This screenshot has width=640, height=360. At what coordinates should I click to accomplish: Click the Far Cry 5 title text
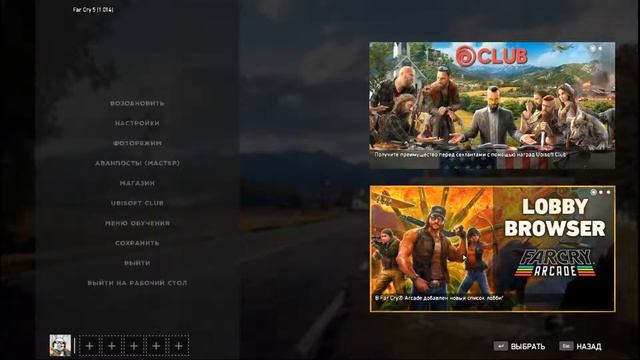93,9
